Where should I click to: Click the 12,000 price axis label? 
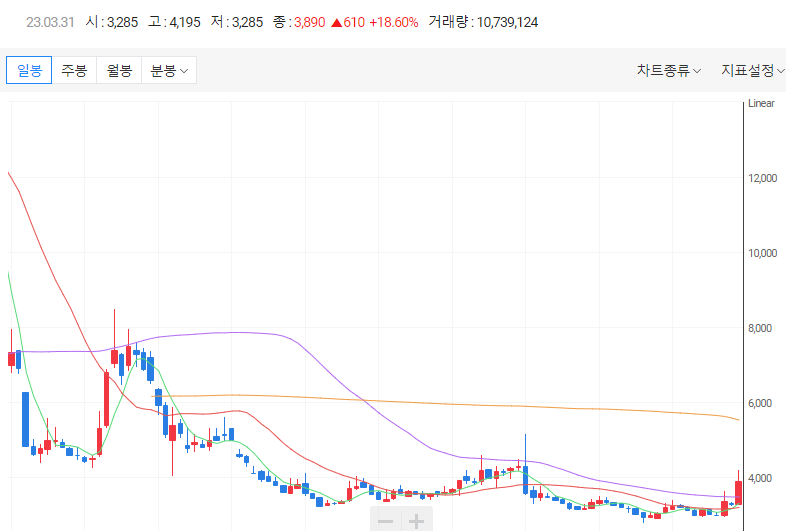[762, 178]
